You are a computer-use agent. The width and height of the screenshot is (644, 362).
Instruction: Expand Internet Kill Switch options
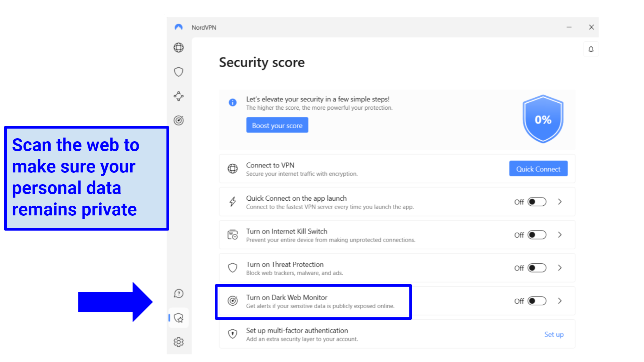(x=560, y=235)
